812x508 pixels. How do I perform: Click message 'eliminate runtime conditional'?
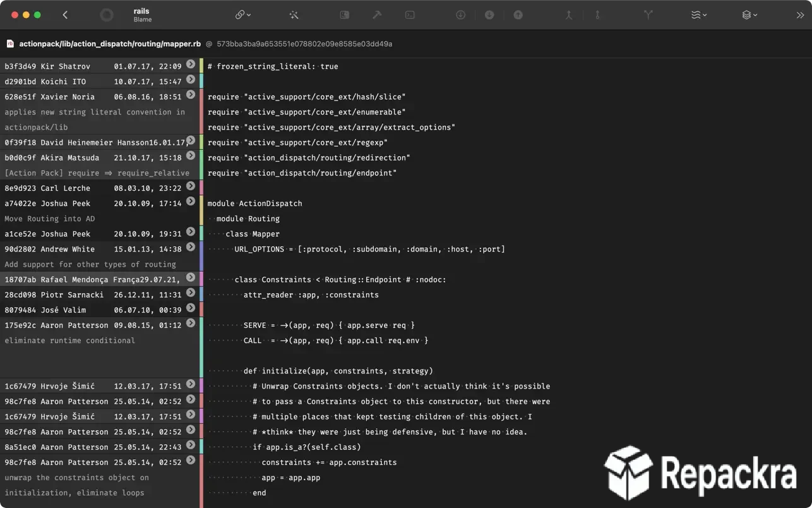(69, 341)
